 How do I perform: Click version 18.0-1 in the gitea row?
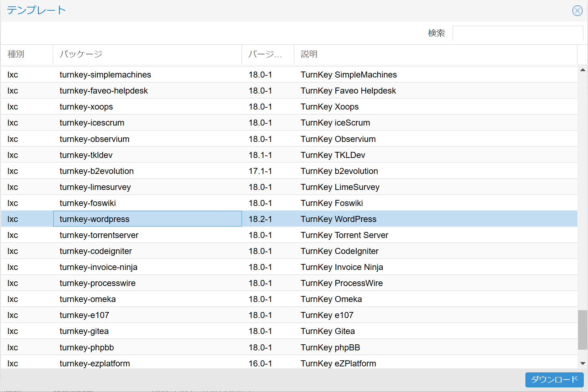click(x=260, y=331)
